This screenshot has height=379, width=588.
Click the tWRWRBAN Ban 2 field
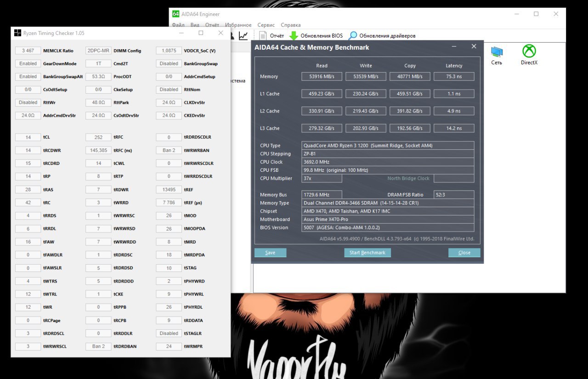(x=169, y=150)
